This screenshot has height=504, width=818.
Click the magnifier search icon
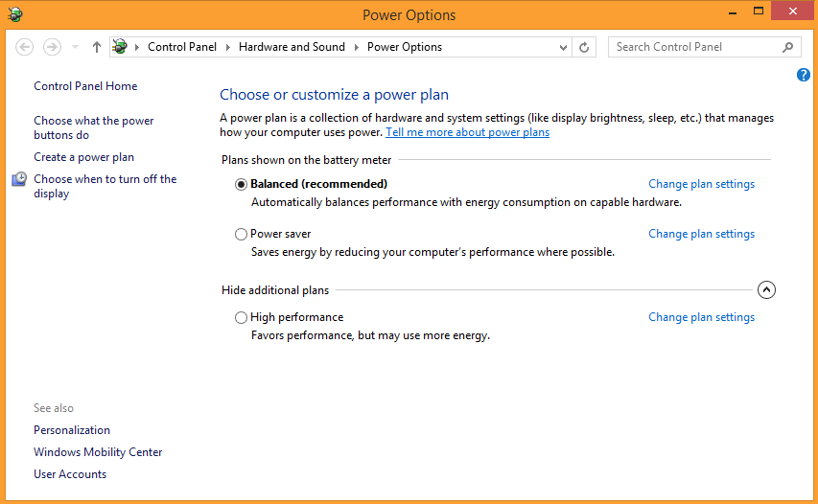(787, 47)
